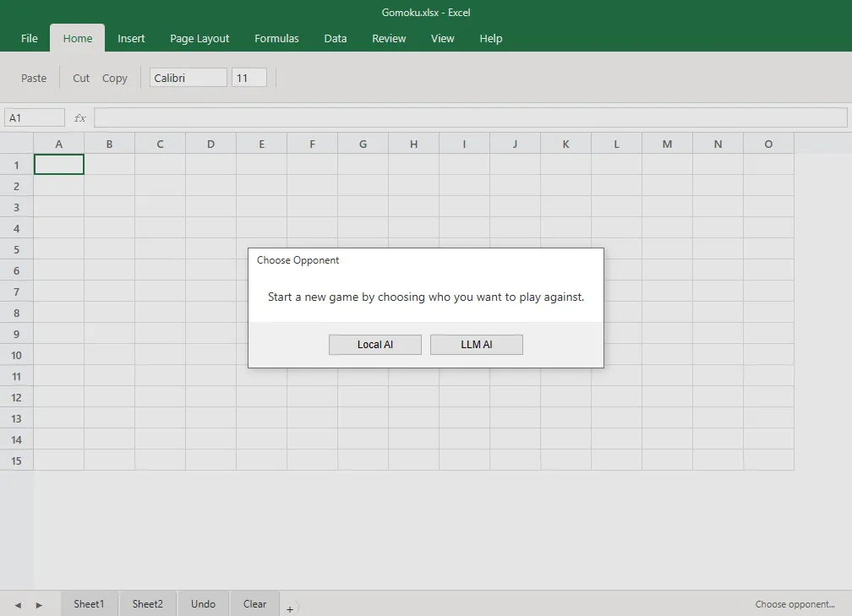Screen dimensions: 852x616
Task: Switch to the Home ribbon tab
Action: pos(78,39)
